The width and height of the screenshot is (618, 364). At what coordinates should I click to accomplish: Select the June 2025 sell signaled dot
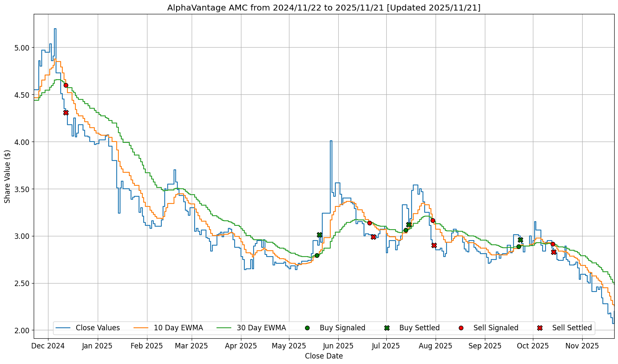pyautogui.click(x=369, y=223)
